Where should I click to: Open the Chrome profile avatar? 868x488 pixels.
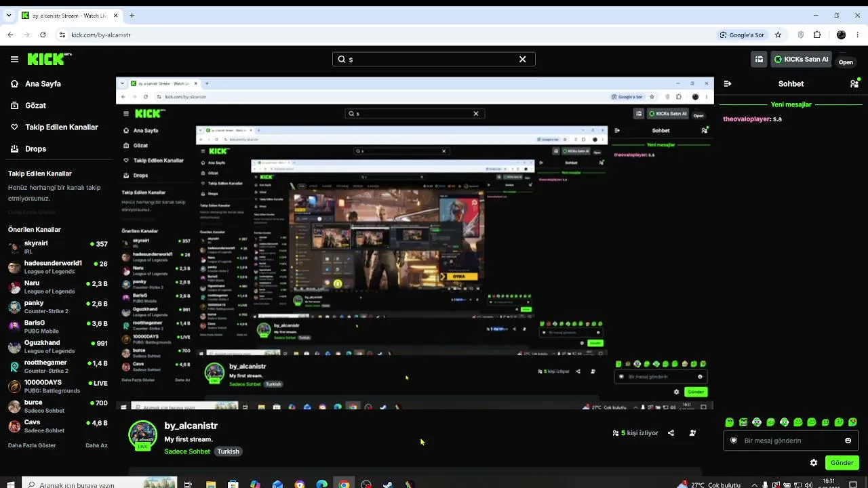coord(842,35)
